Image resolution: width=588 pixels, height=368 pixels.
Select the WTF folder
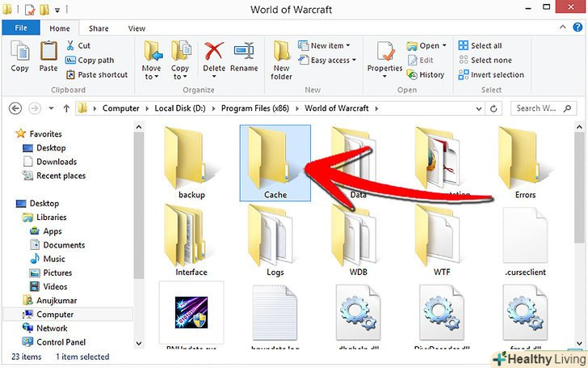442,240
